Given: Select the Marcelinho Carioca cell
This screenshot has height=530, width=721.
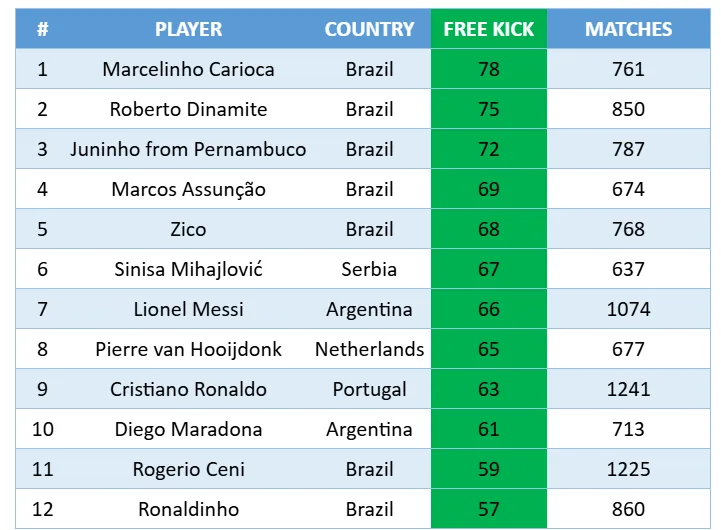Looking at the screenshot, I should [188, 69].
